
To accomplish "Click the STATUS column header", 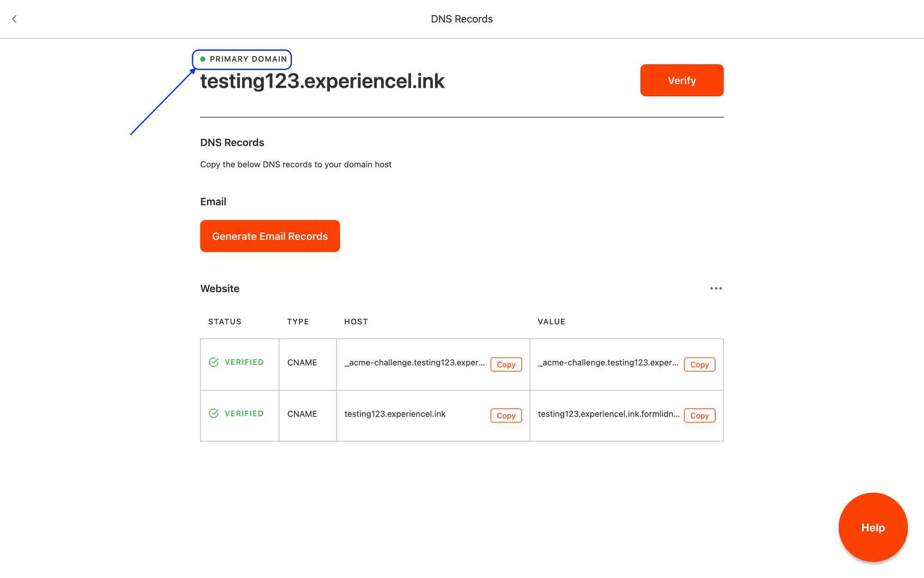I will [225, 322].
